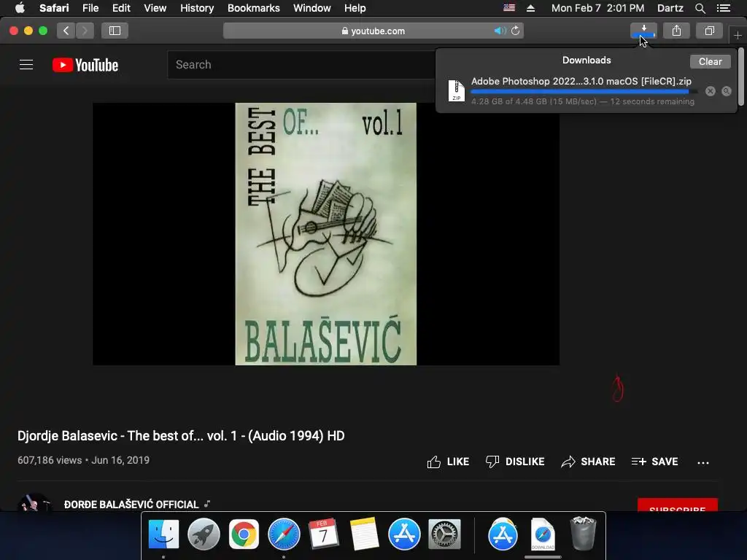The height and width of the screenshot is (560, 747).
Task: Click the channel avatar picture
Action: click(x=34, y=502)
